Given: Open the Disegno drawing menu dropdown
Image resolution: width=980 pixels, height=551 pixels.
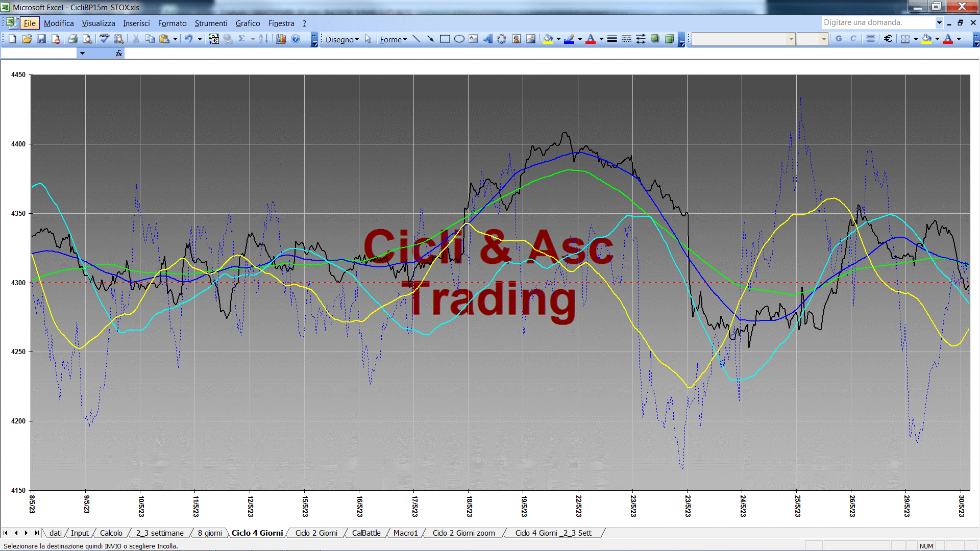Looking at the screenshot, I should pos(342,39).
